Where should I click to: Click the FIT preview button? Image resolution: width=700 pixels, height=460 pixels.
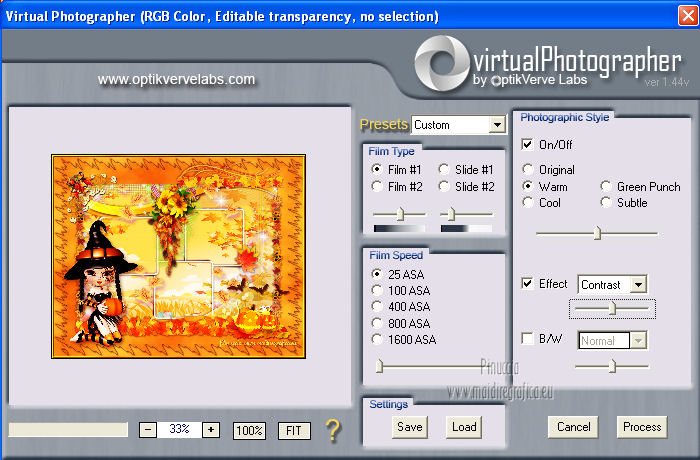[x=294, y=431]
